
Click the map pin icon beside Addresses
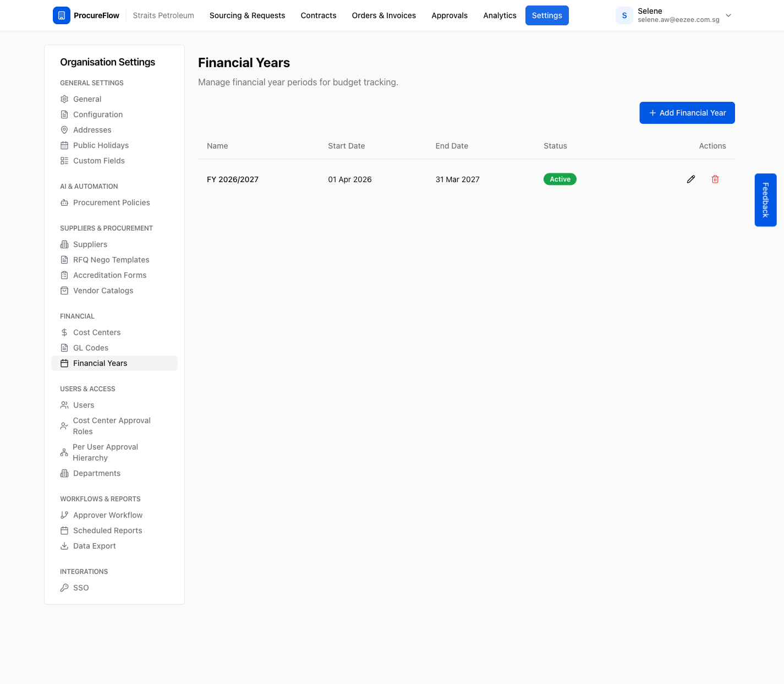tap(64, 130)
